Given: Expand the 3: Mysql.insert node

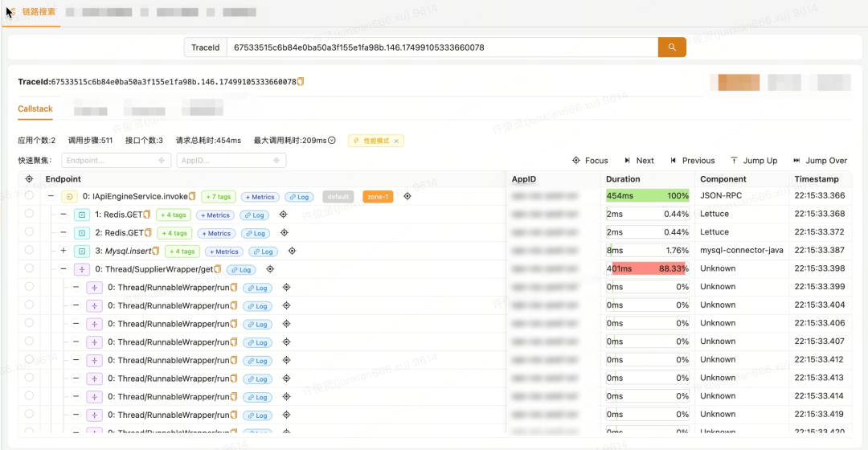Looking at the screenshot, I should pyautogui.click(x=63, y=251).
